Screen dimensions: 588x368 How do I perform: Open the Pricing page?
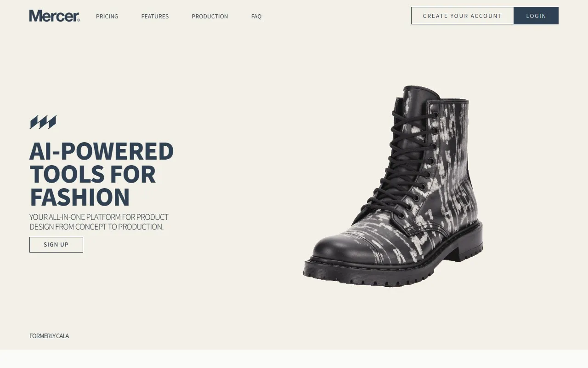coord(107,16)
